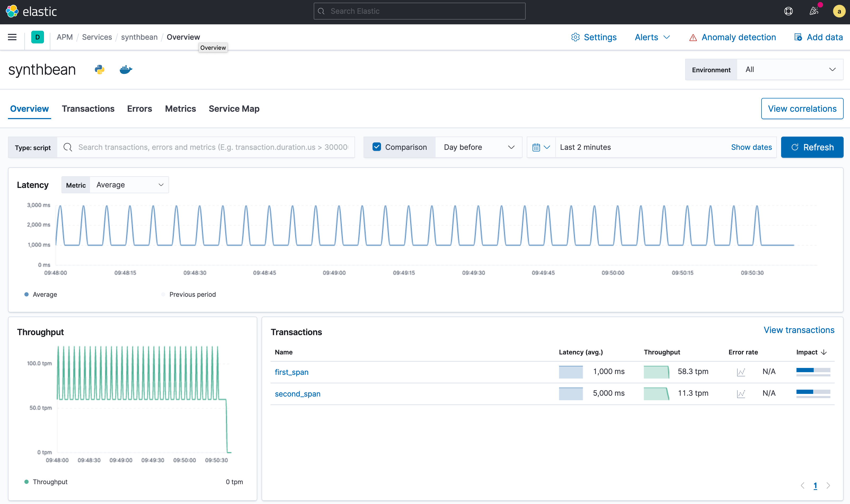
Task: Open the Environment All dropdown
Action: [790, 70]
